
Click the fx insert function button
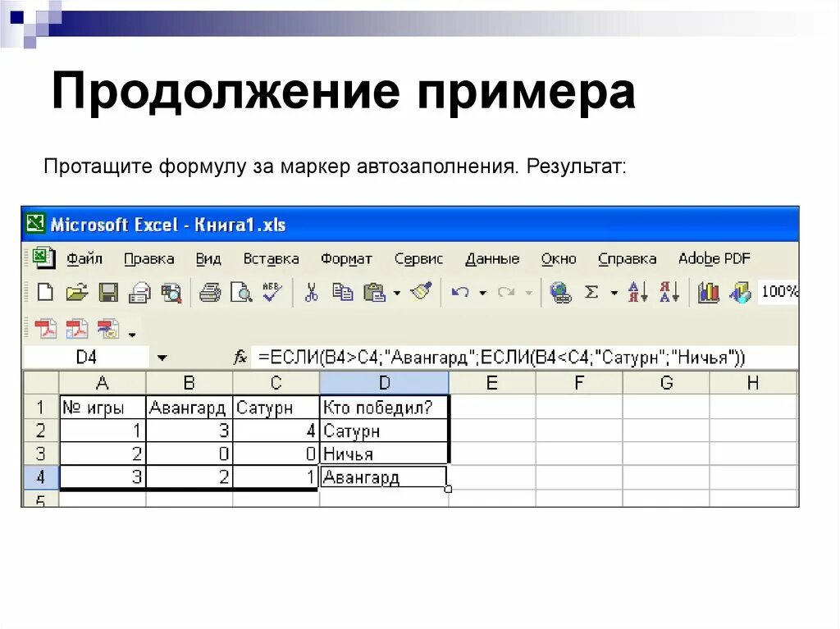(240, 357)
